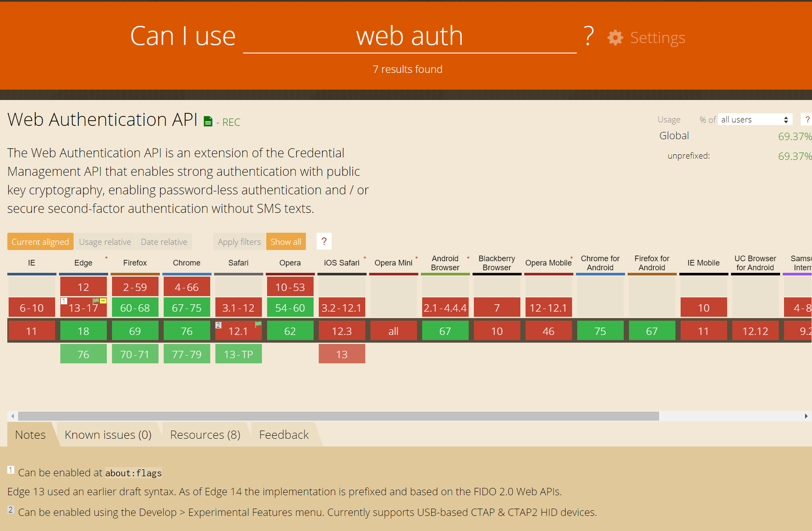Switch to the Feedback tab
This screenshot has width=812, height=531.
click(x=283, y=434)
